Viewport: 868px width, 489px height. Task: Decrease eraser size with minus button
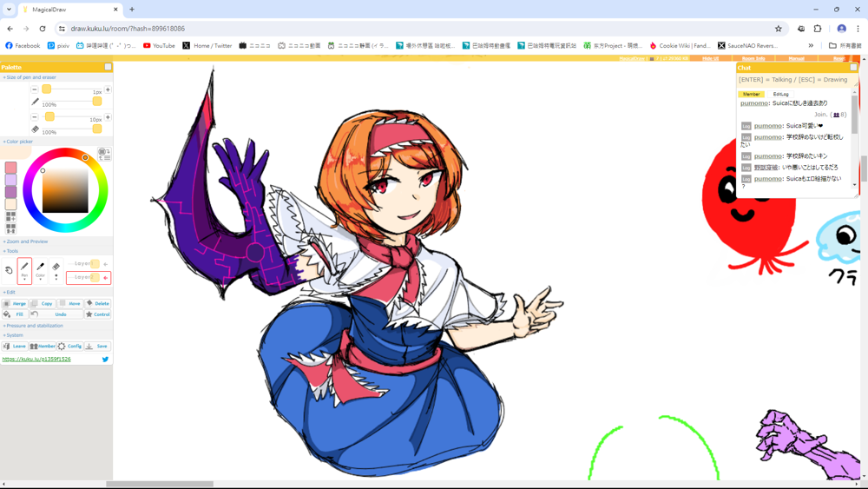point(35,117)
